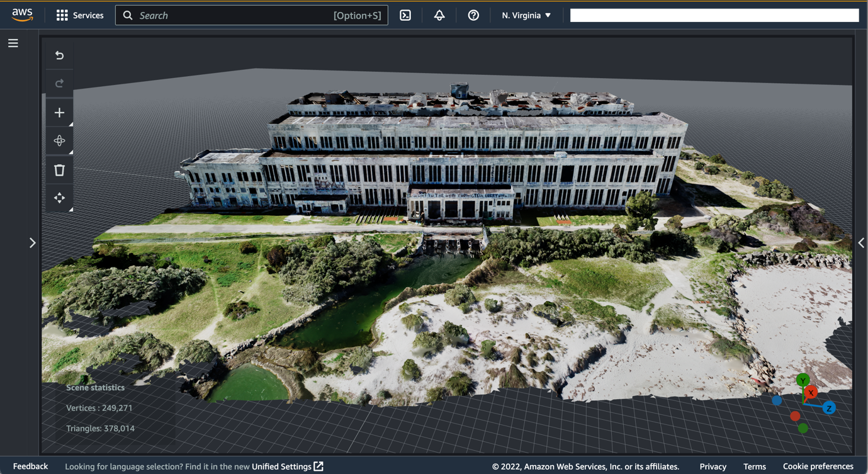Image resolution: width=868 pixels, height=474 pixels.
Task: Open the Services grid menu
Action: [80, 15]
